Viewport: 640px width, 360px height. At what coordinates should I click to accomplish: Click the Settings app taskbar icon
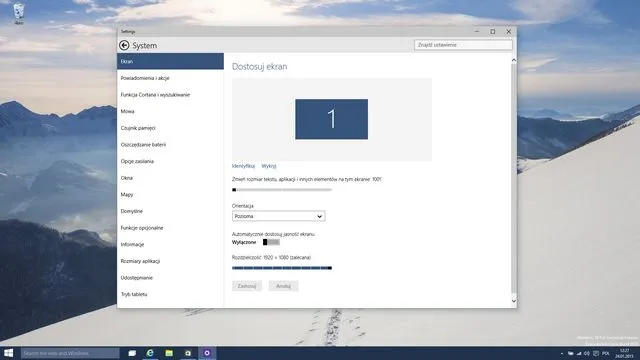(x=207, y=353)
